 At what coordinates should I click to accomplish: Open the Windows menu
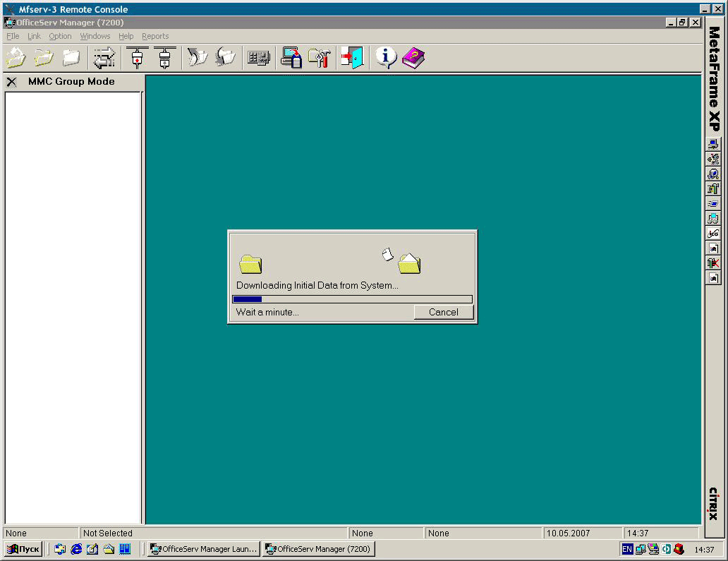[x=95, y=36]
